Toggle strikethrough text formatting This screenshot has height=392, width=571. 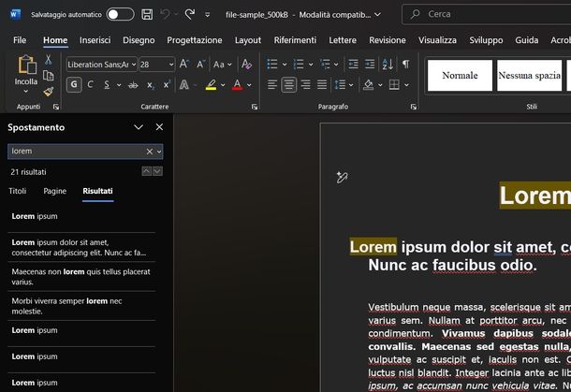click(133, 85)
